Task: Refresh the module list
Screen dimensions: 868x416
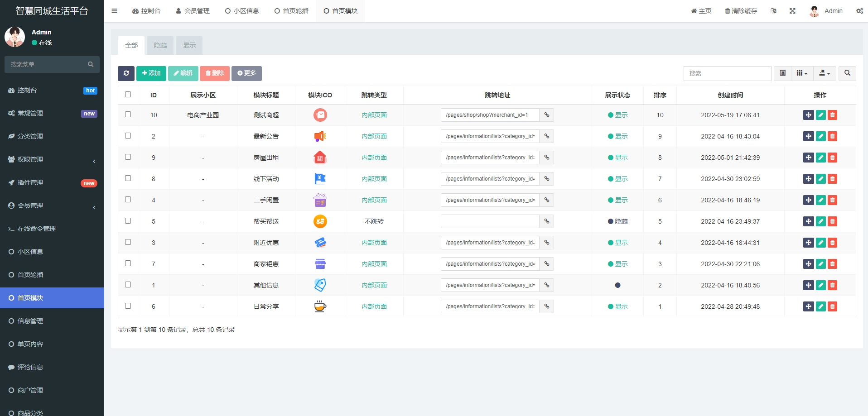Action: 126,73
